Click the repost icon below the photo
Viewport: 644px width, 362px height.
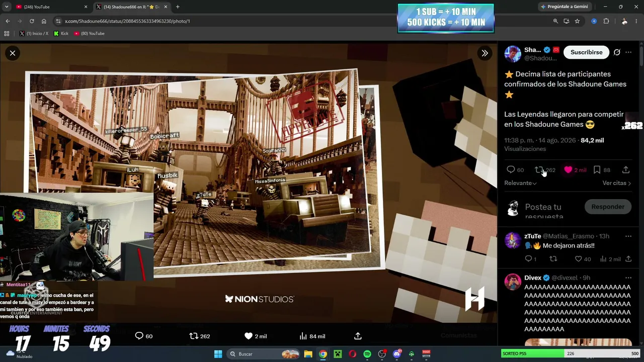[x=194, y=336]
